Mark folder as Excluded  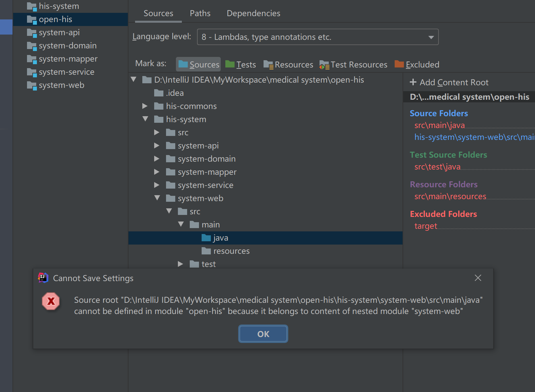[417, 65]
